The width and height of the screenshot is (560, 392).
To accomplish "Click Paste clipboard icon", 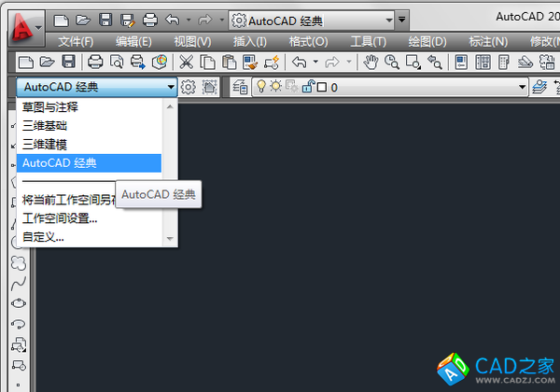I will tap(229, 63).
